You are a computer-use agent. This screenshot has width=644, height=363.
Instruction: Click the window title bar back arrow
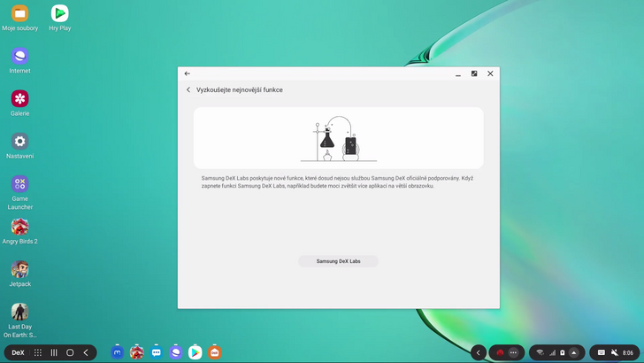(x=188, y=73)
